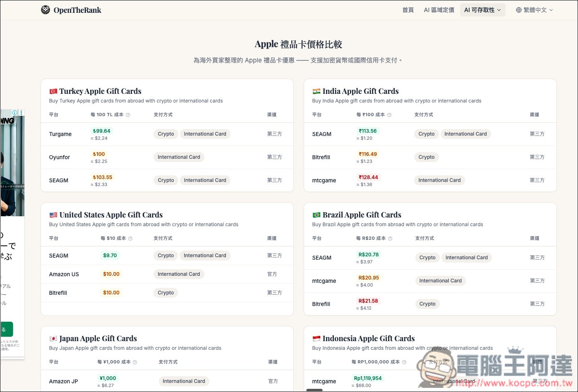Click the R$20.78 price badge
This screenshot has height=392, width=578.
pos(368,254)
